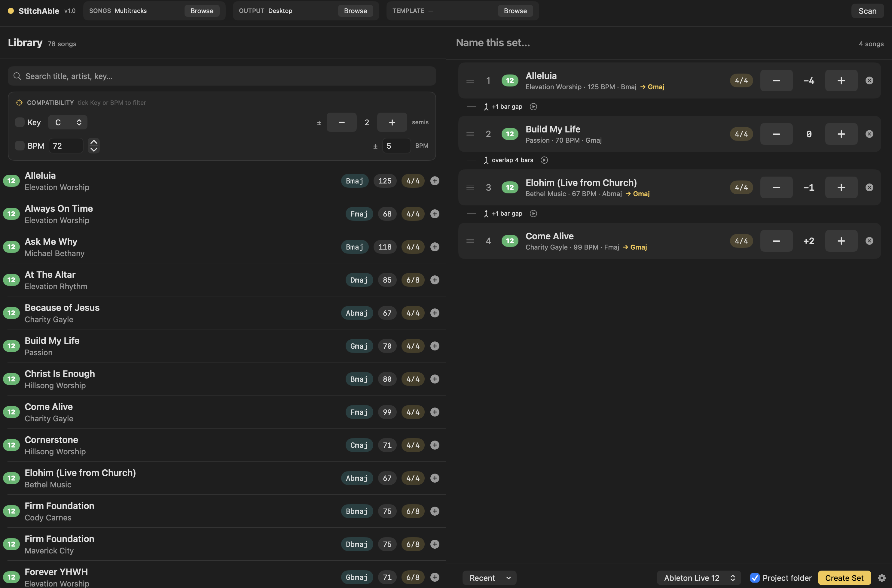Screen dimensions: 892x588
Task: Click the 118 BPM badge for Ask Me Why
Action: click(x=385, y=247)
